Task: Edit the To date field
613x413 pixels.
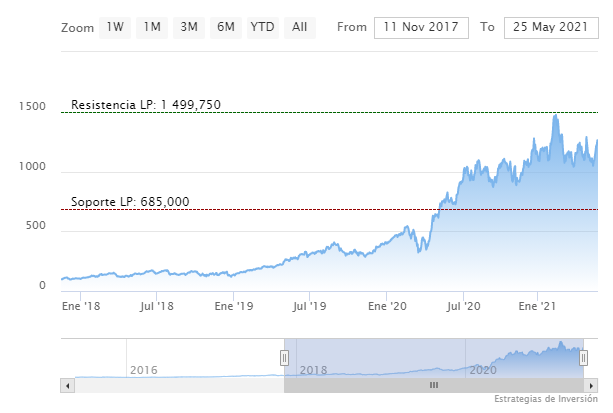Action: tap(550, 27)
